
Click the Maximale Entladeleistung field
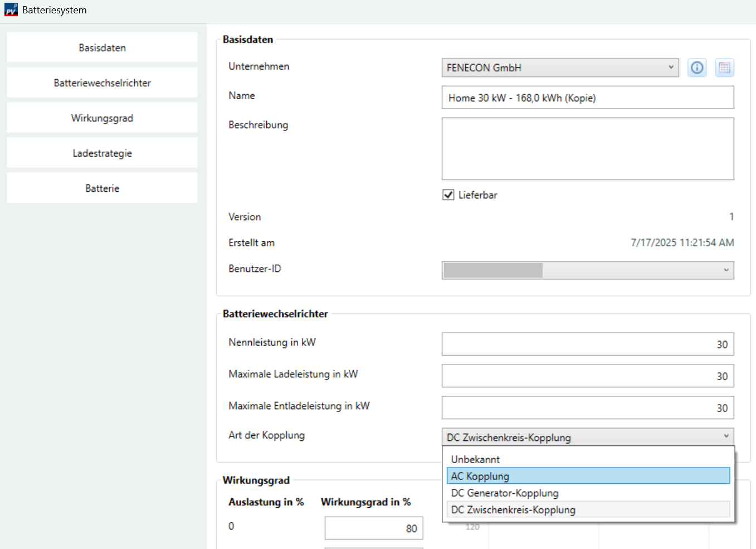click(587, 407)
